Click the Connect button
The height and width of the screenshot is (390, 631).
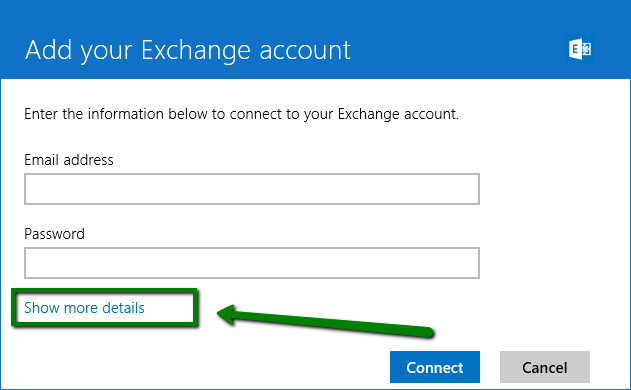point(435,367)
